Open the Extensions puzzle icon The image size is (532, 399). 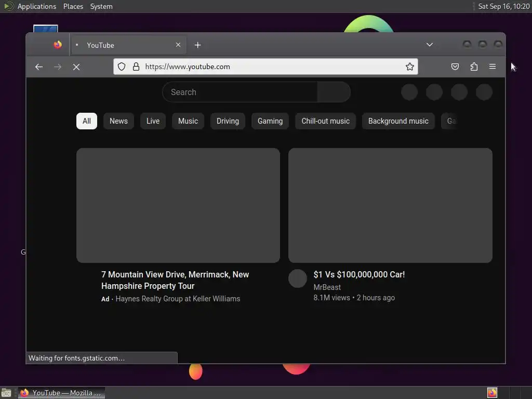(474, 66)
